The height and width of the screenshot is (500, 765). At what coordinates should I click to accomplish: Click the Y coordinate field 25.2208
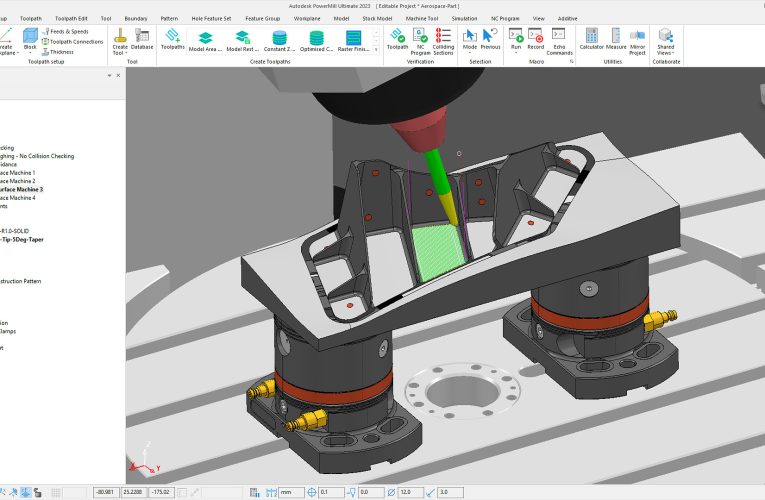tap(133, 492)
